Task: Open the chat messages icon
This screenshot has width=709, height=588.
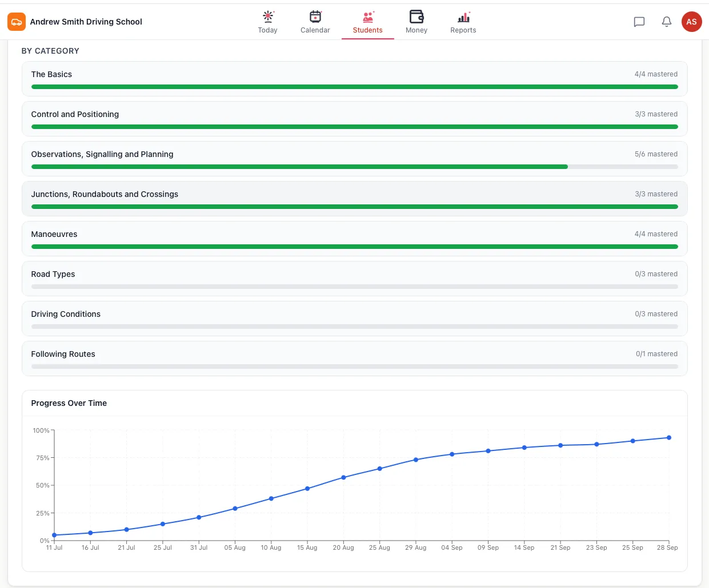Action: pos(639,22)
